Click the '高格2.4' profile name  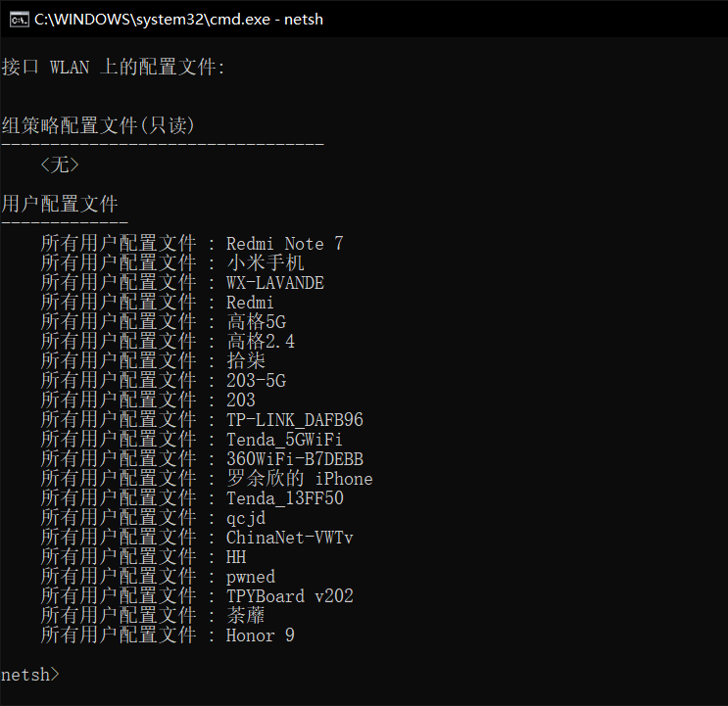pyautogui.click(x=261, y=342)
